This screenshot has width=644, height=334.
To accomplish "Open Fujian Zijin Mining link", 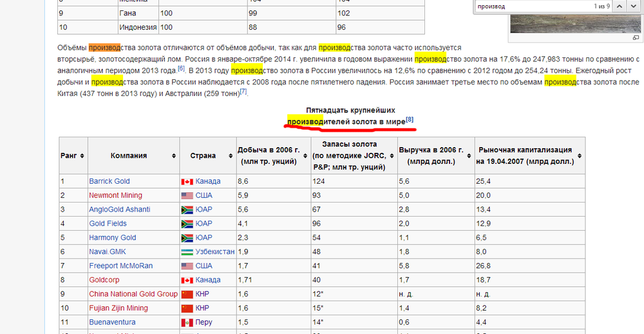I will pos(118,308).
